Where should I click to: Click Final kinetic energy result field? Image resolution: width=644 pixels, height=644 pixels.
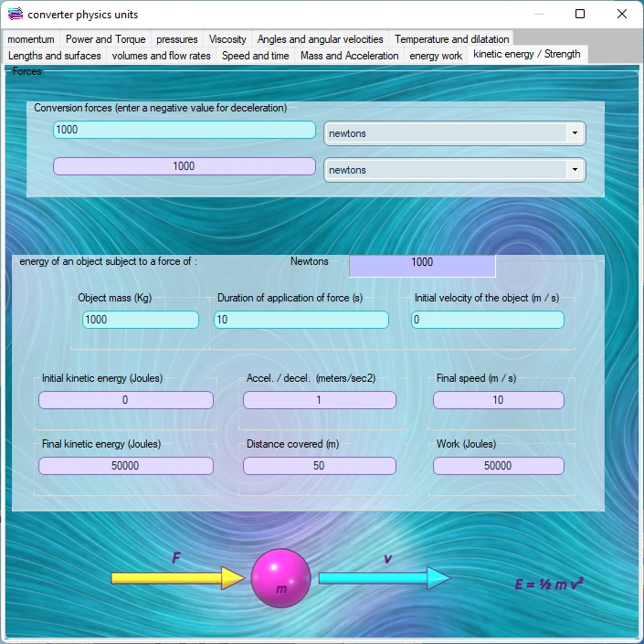[x=126, y=466]
